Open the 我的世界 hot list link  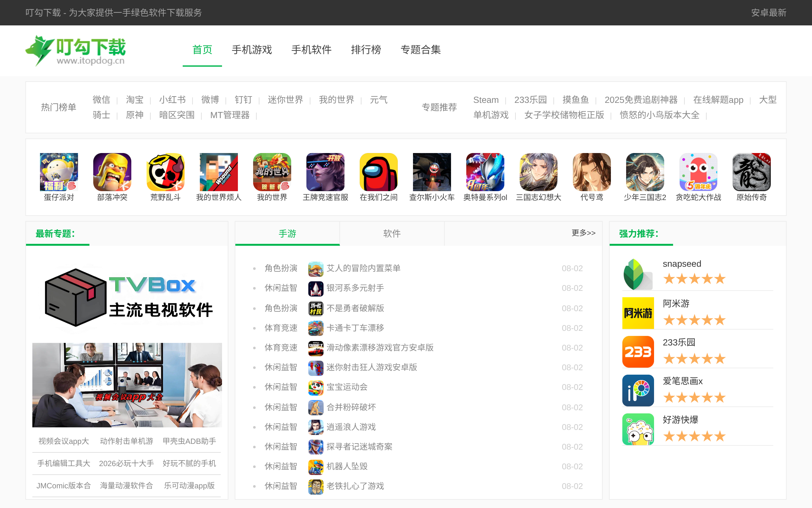pyautogui.click(x=337, y=100)
